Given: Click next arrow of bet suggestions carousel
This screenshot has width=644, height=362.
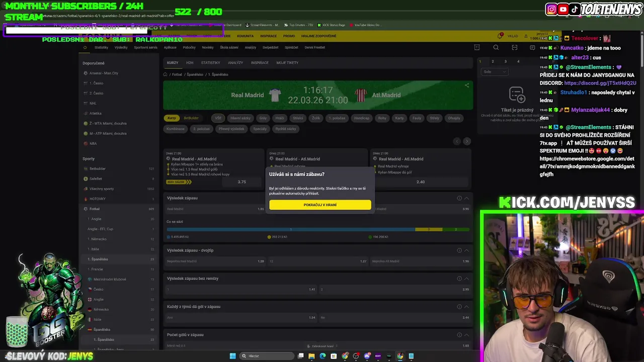Looking at the screenshot, I should [467, 141].
